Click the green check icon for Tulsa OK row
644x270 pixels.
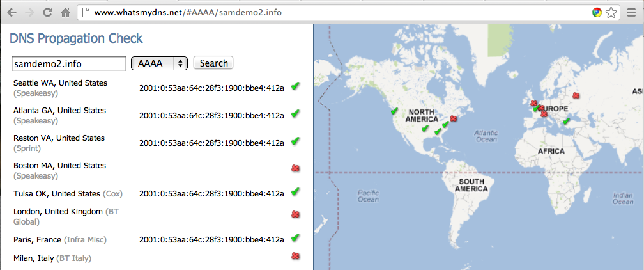[295, 191]
